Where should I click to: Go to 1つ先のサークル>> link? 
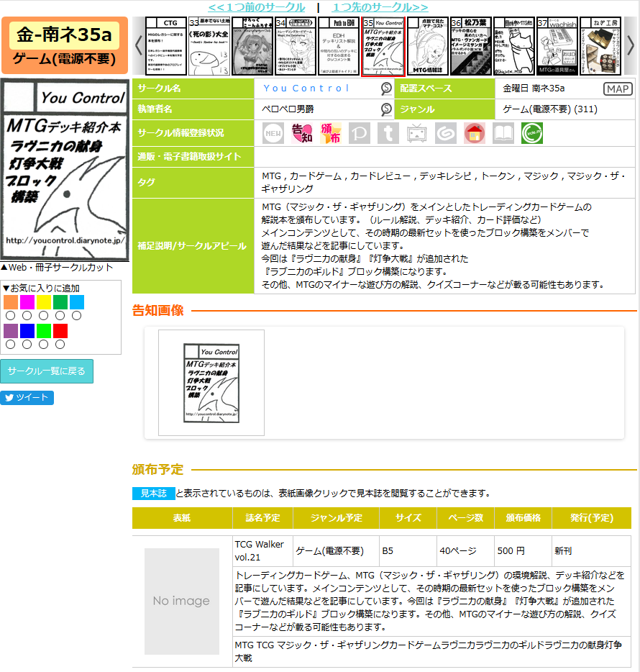pos(380,7)
